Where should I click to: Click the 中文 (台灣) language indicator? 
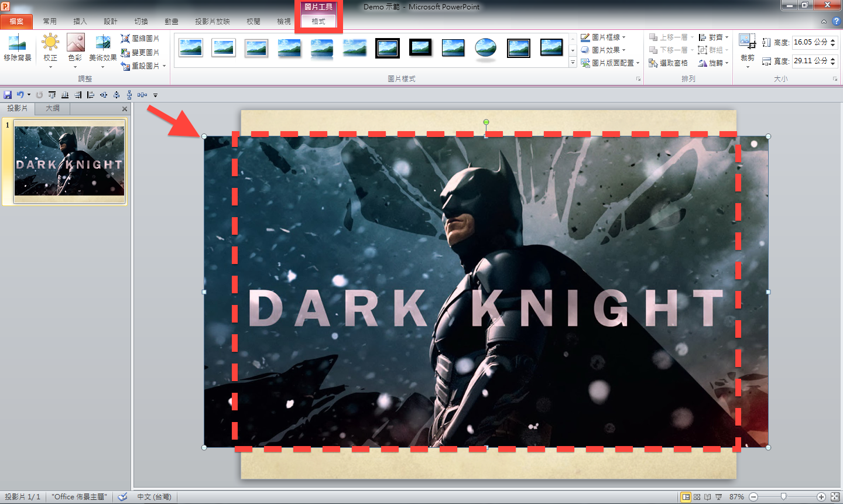[154, 497]
